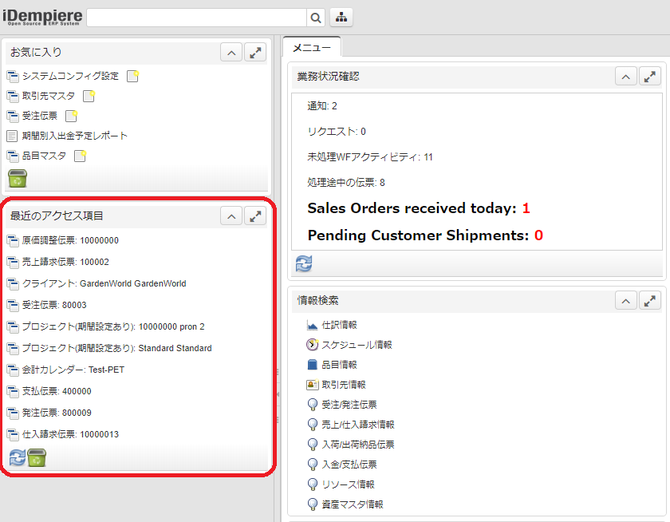Click Pending Customer Shipments indicator

coord(425,235)
